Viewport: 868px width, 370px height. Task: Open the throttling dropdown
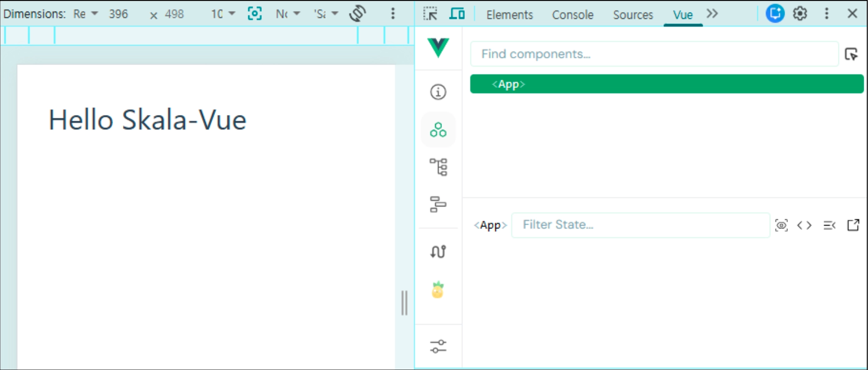click(x=288, y=14)
